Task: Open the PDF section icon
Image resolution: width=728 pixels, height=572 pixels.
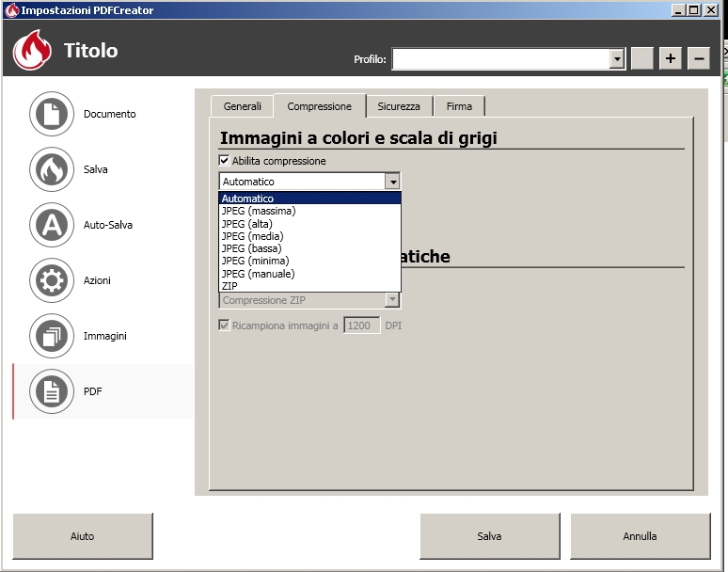Action: [x=52, y=391]
